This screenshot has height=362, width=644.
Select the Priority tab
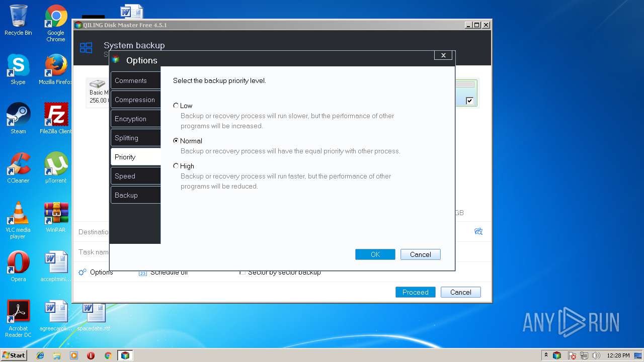coord(135,157)
